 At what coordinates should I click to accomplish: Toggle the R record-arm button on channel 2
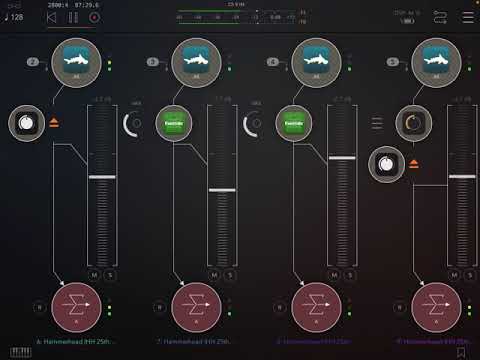pos(40,307)
